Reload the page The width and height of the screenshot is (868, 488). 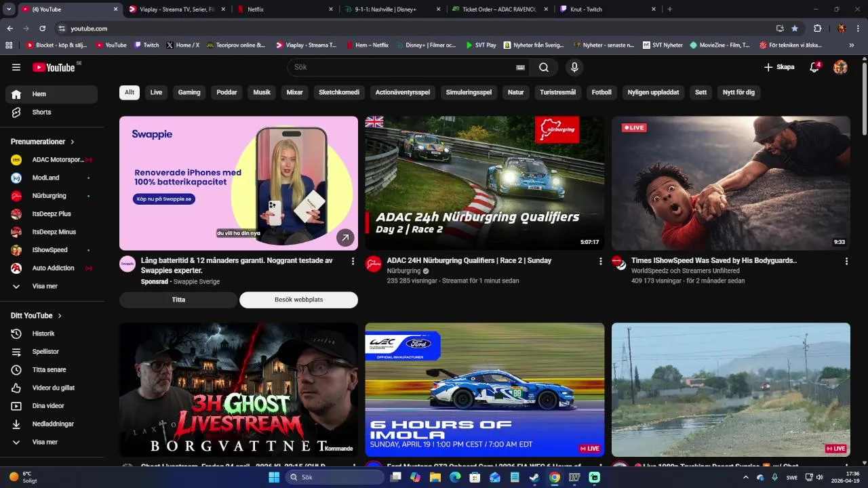tap(43, 28)
